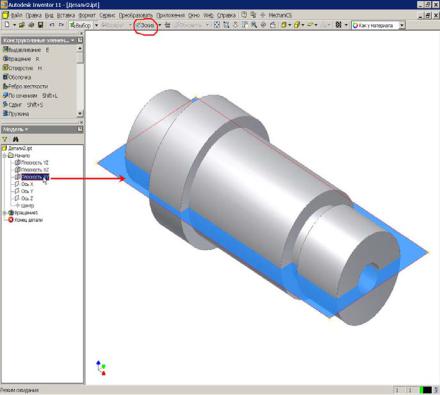This screenshot has width=440, height=395.
Task: Click the yellow camera projection cube icon
Action: pyautogui.click(x=297, y=25)
